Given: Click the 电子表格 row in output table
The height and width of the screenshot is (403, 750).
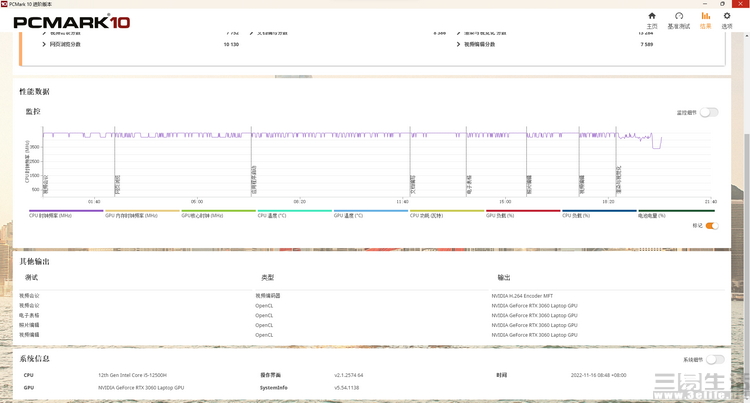Looking at the screenshot, I should click(29, 315).
